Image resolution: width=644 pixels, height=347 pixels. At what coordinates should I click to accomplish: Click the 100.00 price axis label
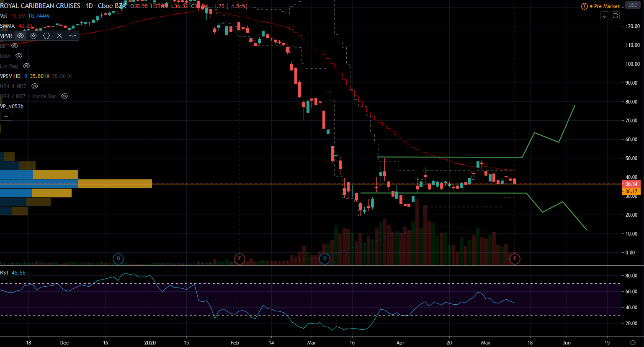(632, 64)
